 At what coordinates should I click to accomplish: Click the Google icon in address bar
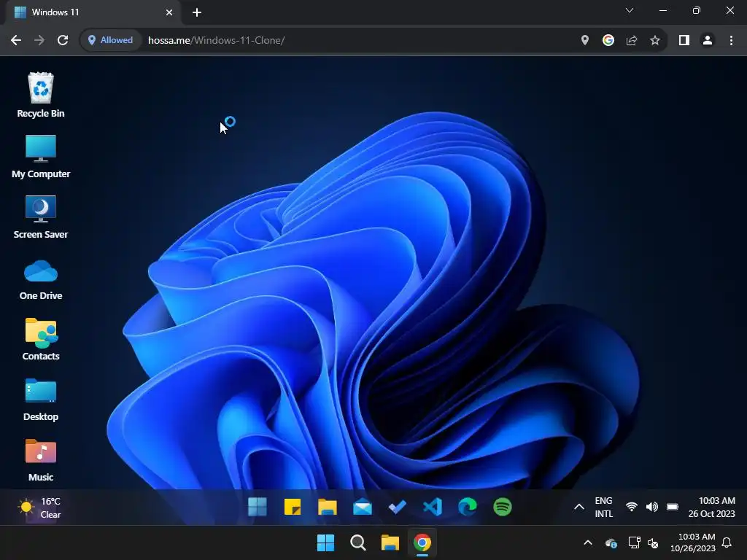(608, 41)
